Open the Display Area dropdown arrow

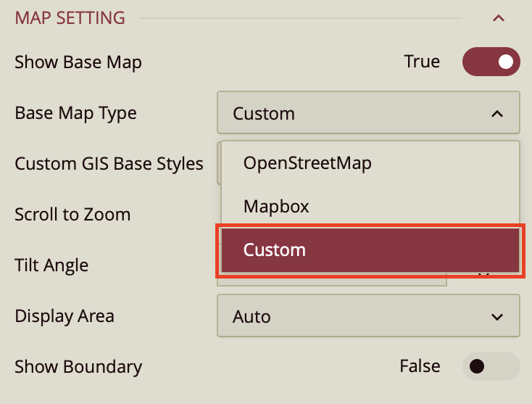coord(496,317)
